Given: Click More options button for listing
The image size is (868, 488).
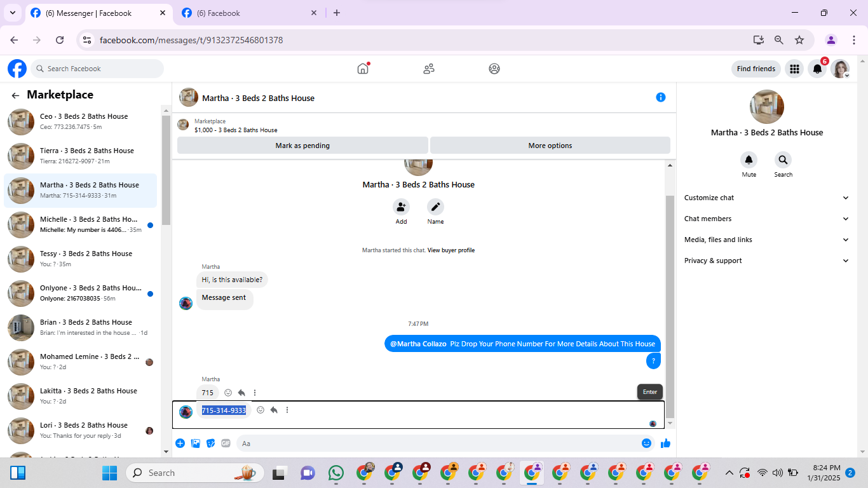Looking at the screenshot, I should [x=550, y=146].
